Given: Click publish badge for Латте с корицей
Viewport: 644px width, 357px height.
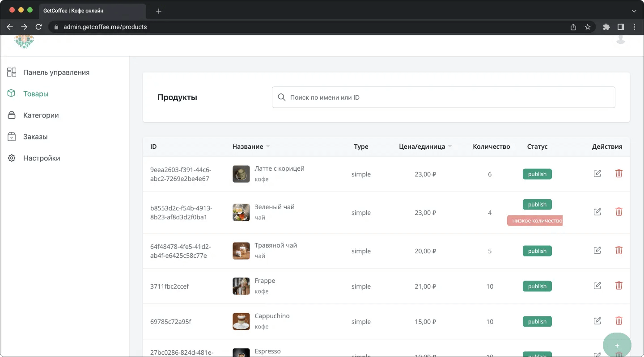Looking at the screenshot, I should pyautogui.click(x=537, y=174).
